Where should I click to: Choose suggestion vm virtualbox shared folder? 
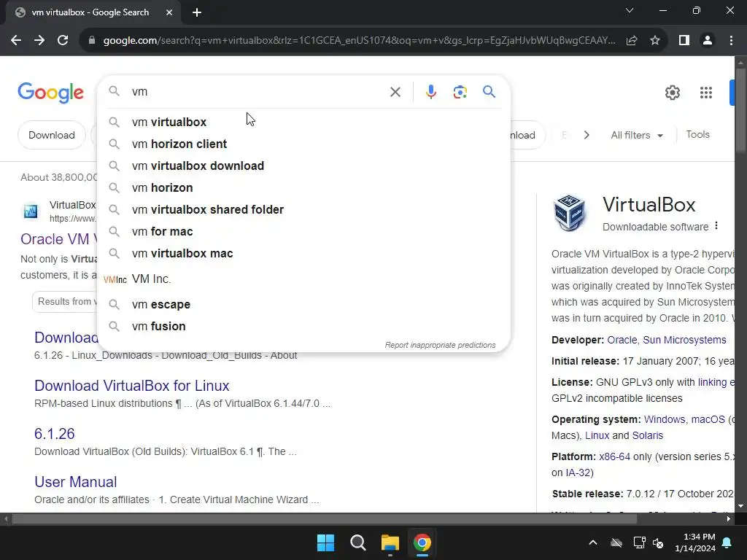point(303,209)
